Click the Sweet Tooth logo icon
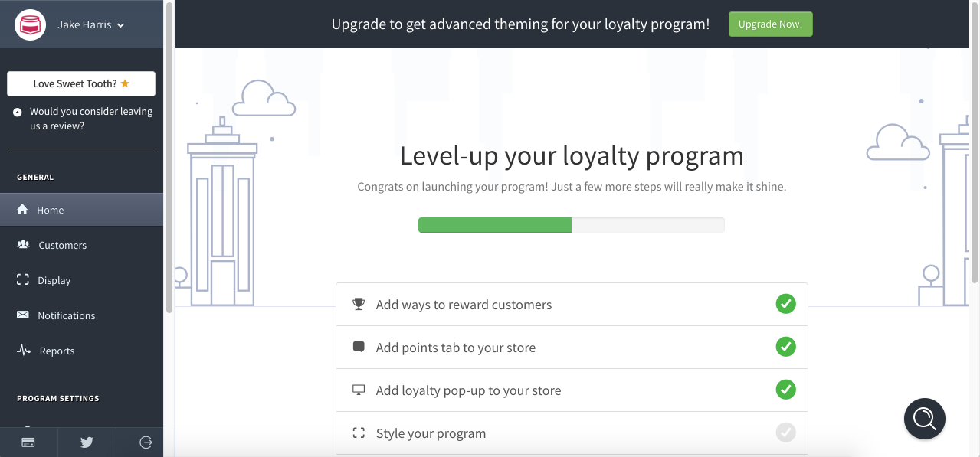The width and height of the screenshot is (980, 457). click(31, 24)
